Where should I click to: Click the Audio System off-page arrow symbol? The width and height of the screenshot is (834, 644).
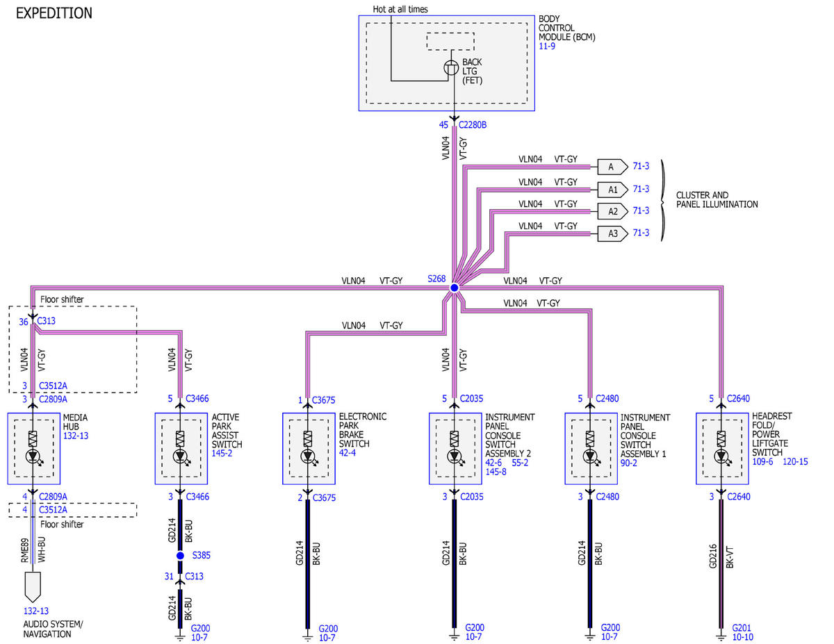click(x=33, y=587)
